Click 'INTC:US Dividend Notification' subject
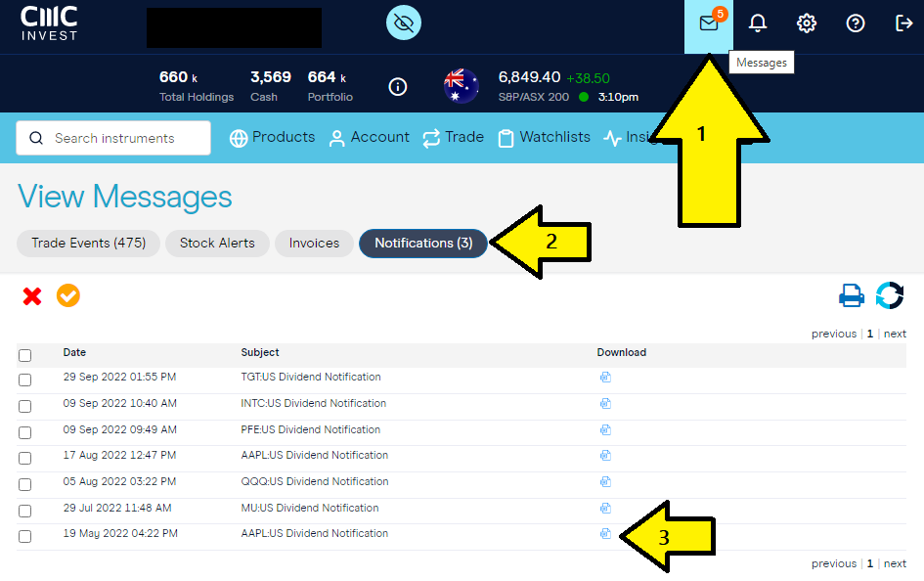924x581 pixels. [x=314, y=404]
